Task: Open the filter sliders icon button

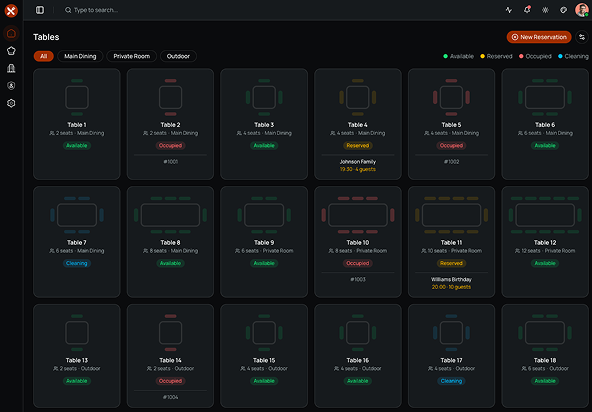Action: [x=582, y=37]
